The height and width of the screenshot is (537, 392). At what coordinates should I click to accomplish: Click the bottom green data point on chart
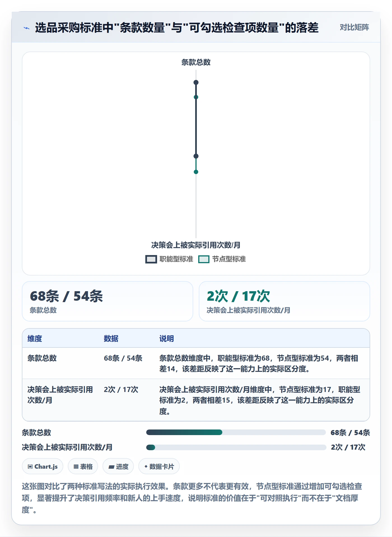coord(196,172)
